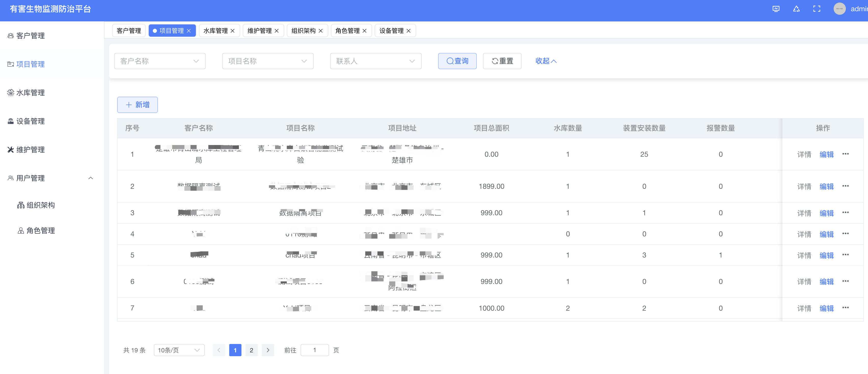Screen dimensions: 868x374
Task: Click the fullscreen icon in header
Action: point(817,9)
